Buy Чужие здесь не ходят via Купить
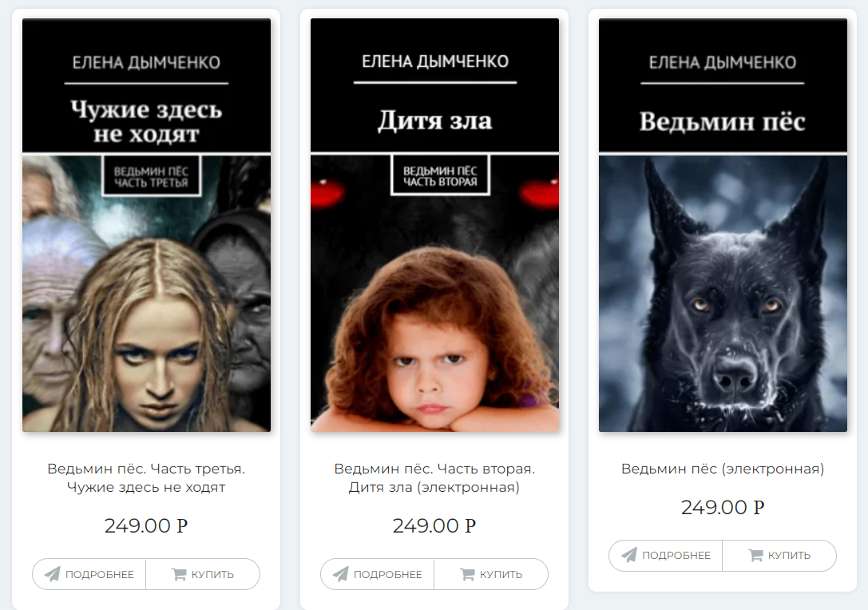The width and height of the screenshot is (868, 610). [x=203, y=574]
